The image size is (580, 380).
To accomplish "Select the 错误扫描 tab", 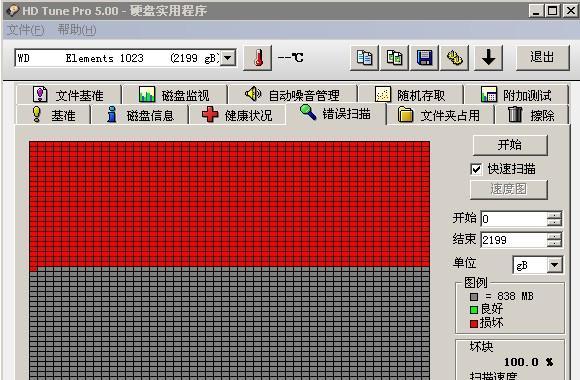I will click(336, 114).
